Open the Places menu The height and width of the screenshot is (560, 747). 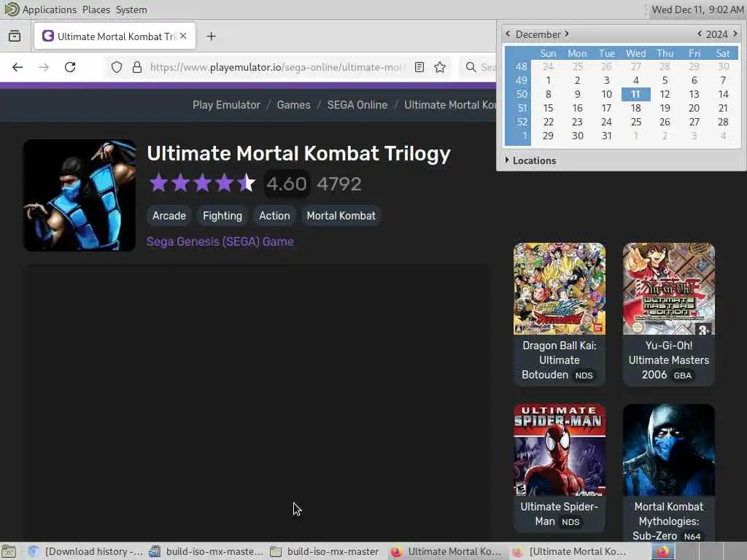point(96,9)
